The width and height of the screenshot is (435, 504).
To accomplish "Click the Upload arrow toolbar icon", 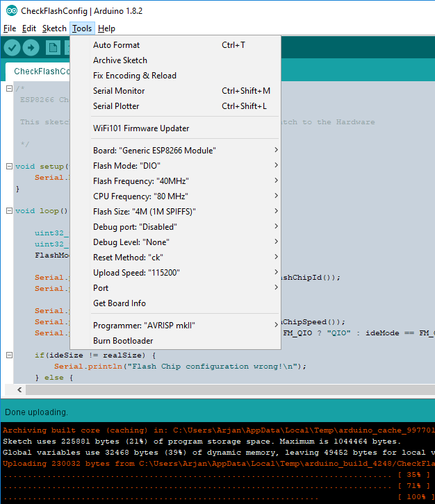I will [x=31, y=48].
